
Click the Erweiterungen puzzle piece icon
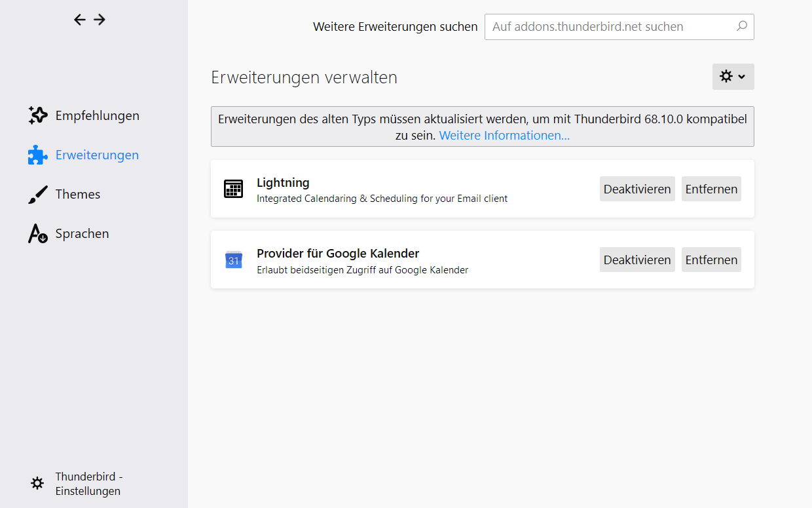point(38,155)
